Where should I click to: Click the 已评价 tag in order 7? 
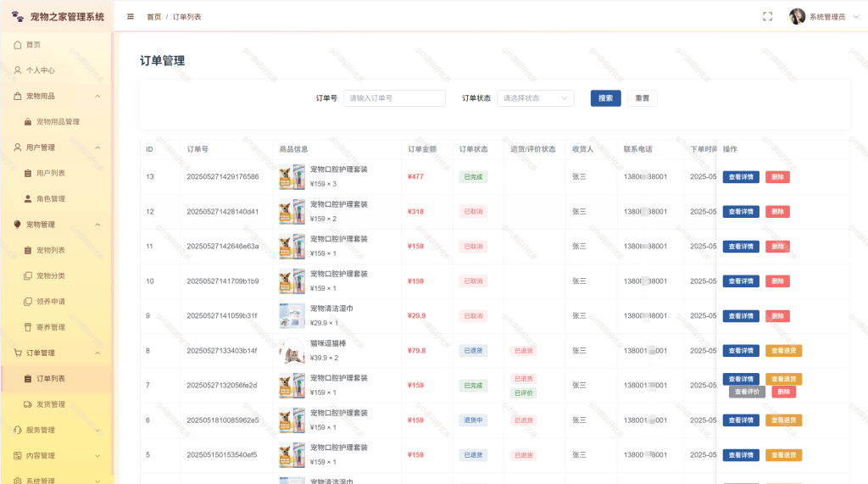click(x=523, y=393)
